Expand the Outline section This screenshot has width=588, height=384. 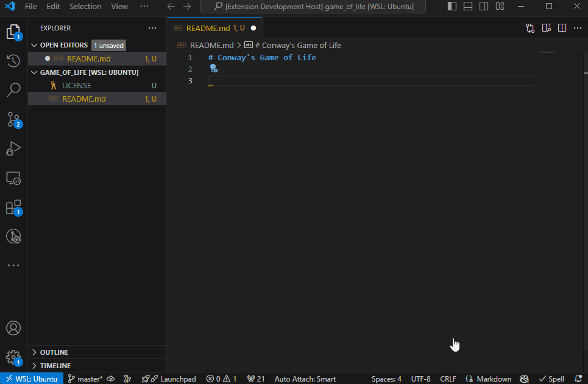[34, 352]
